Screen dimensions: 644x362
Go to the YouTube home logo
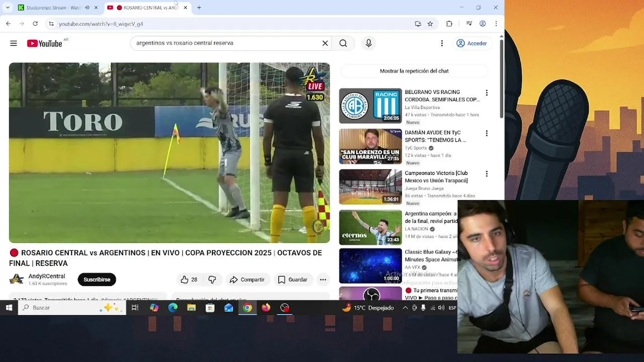click(x=44, y=43)
